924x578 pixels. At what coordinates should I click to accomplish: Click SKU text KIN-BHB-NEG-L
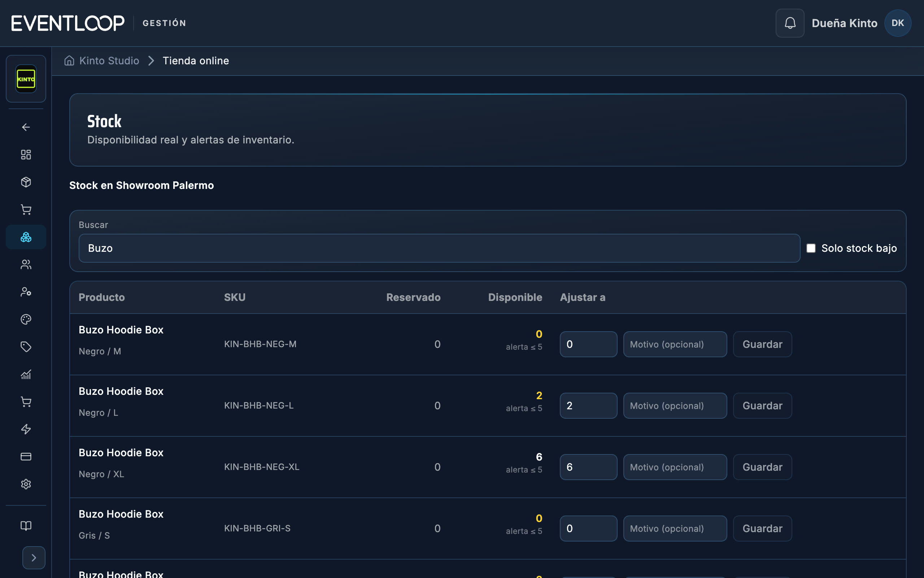point(259,406)
